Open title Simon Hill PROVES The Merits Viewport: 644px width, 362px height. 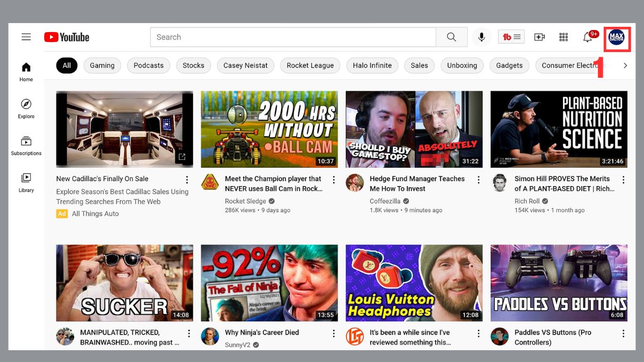(565, 183)
